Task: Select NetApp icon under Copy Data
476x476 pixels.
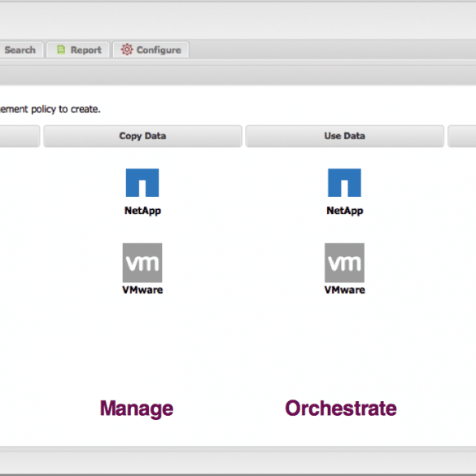Action: 142,183
